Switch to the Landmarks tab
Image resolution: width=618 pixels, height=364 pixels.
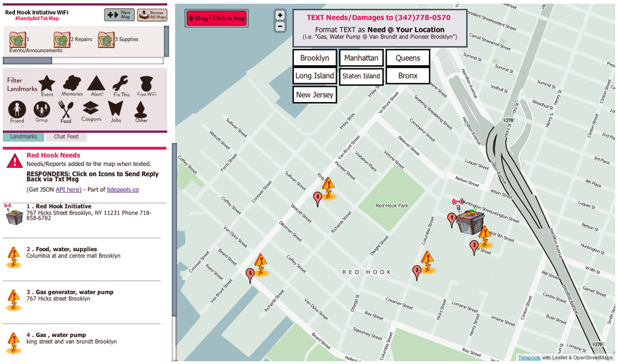click(24, 136)
